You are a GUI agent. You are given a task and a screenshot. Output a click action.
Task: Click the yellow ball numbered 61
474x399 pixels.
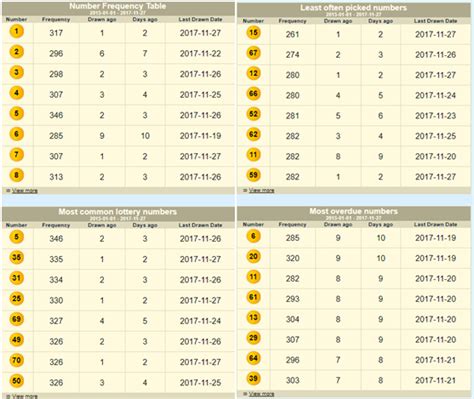253,297
